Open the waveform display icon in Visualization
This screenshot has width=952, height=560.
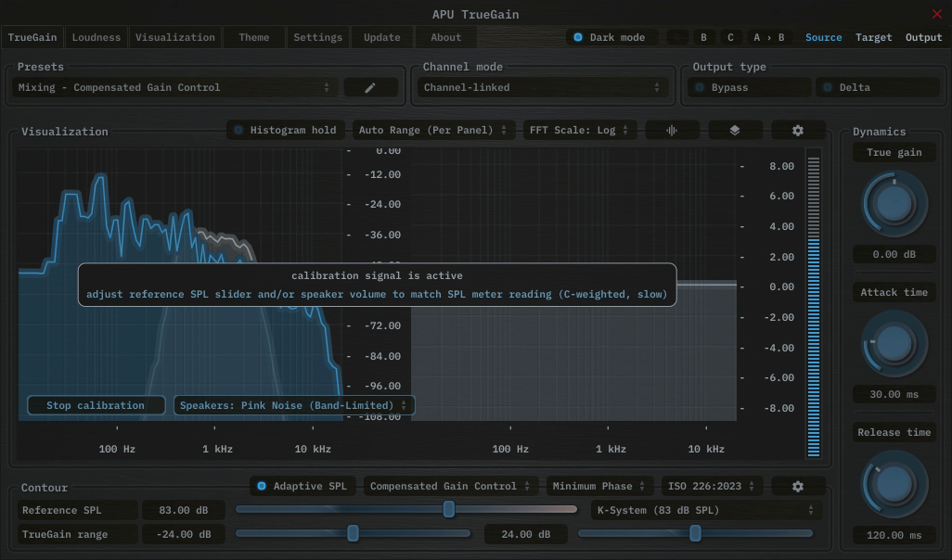(672, 131)
